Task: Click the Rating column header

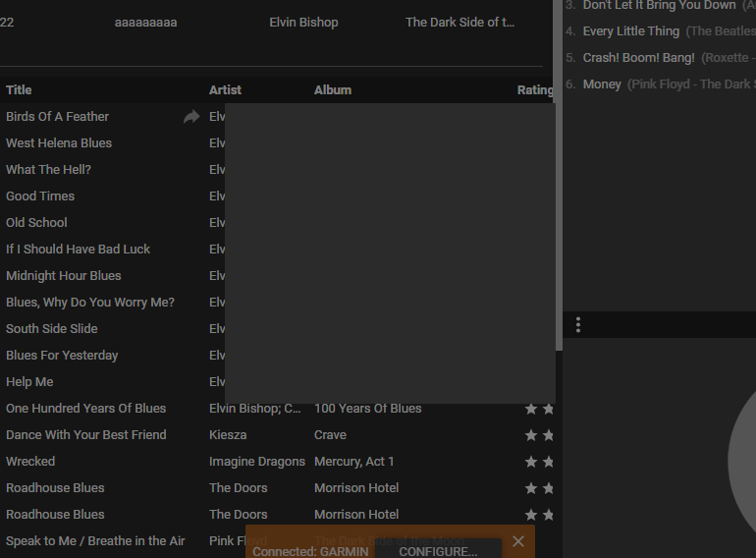Action: coord(535,90)
